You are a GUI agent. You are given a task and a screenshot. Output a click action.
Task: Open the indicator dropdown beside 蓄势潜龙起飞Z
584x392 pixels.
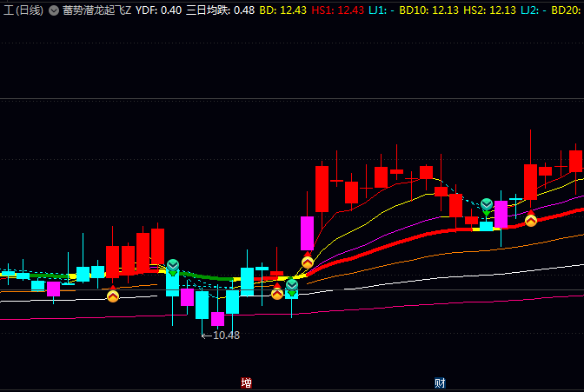point(54,10)
